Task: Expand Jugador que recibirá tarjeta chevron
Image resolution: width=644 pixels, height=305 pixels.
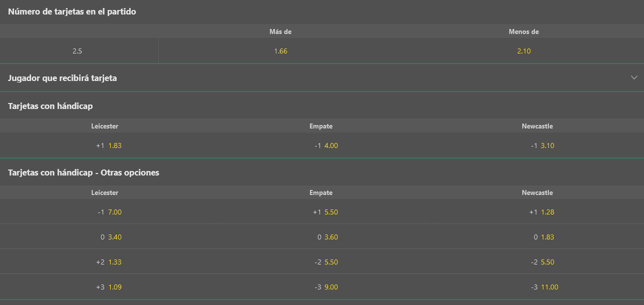Action: (x=634, y=77)
